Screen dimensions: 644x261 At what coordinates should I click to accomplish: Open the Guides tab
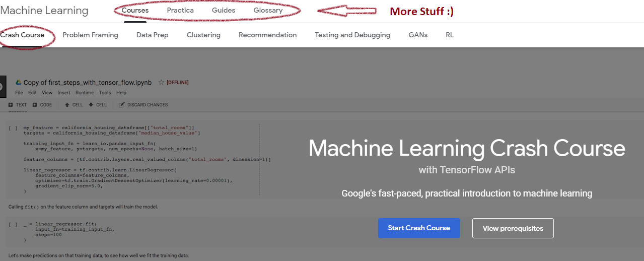[224, 11]
